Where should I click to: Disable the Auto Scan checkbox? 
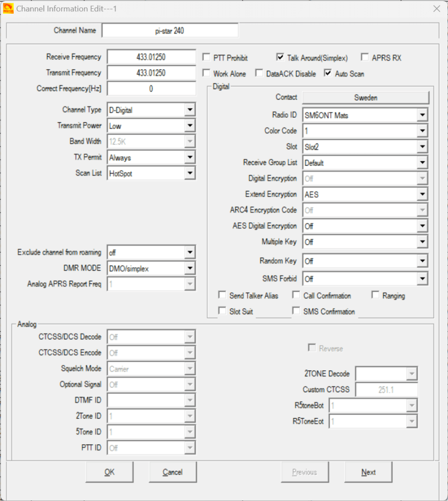point(328,73)
